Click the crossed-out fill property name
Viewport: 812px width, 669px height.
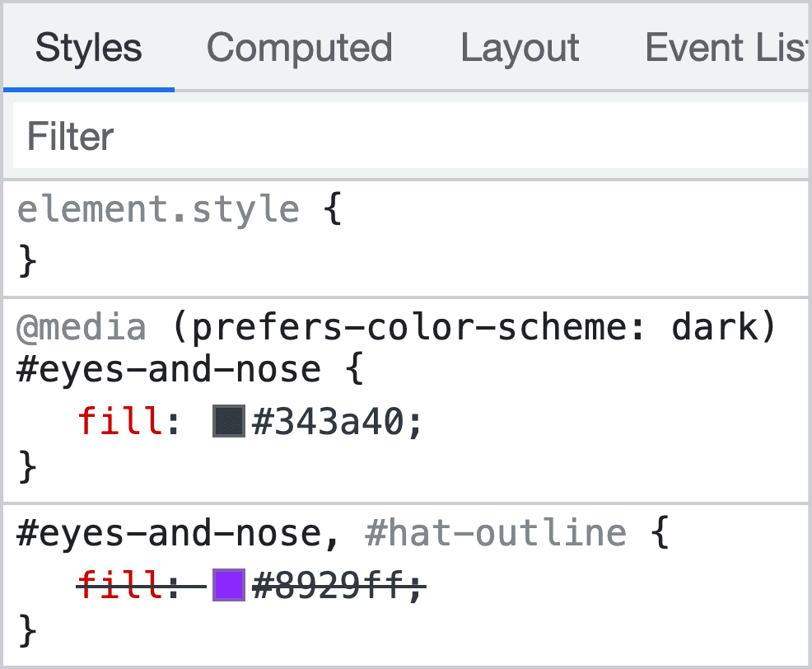tap(120, 587)
